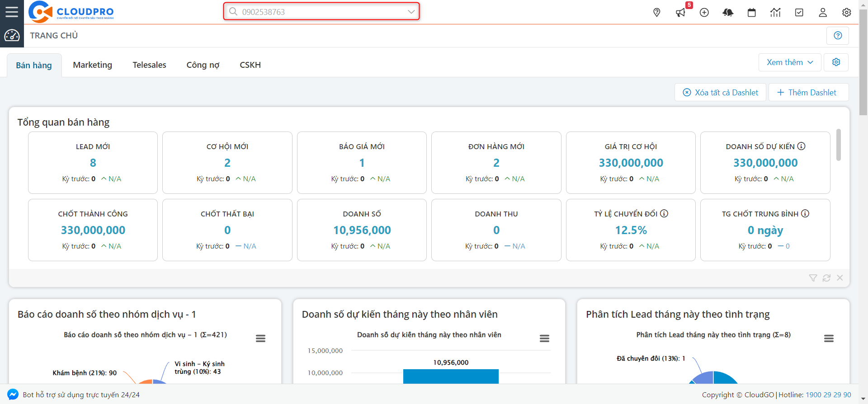Click info icon beside Tỷ lệ chuyển đổi
The width and height of the screenshot is (868, 404).
point(664,213)
